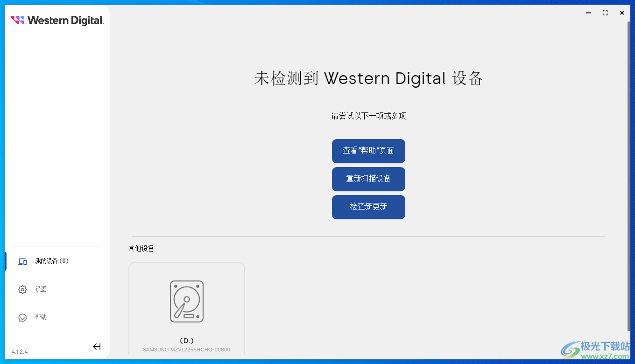Image resolution: width=635 pixels, height=364 pixels.
Task: Open the 设置 (Settings) gear icon
Action: tap(22, 289)
